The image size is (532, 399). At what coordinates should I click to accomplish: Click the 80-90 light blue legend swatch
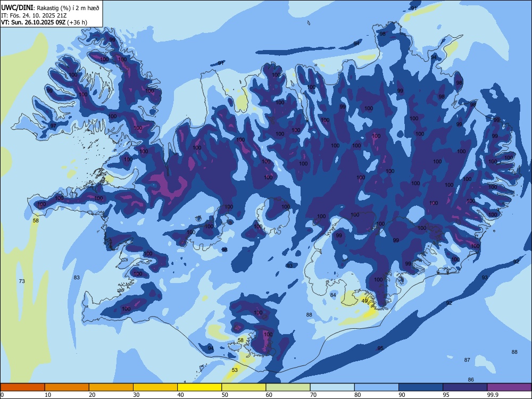376,387
